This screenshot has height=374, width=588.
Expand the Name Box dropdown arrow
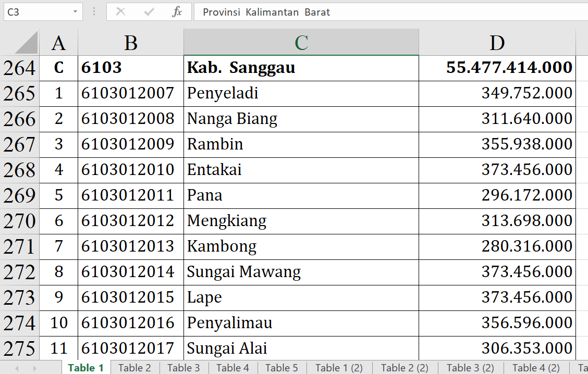tap(76, 12)
